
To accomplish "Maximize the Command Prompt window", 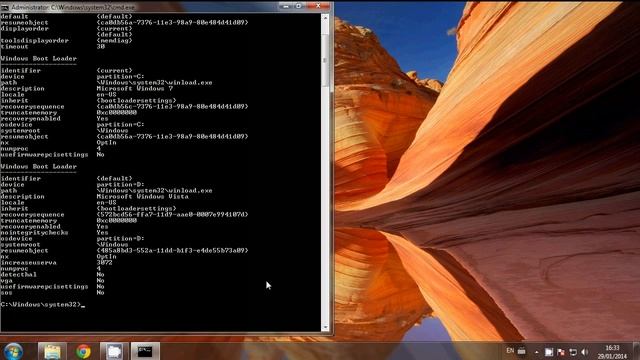I will point(299,6).
